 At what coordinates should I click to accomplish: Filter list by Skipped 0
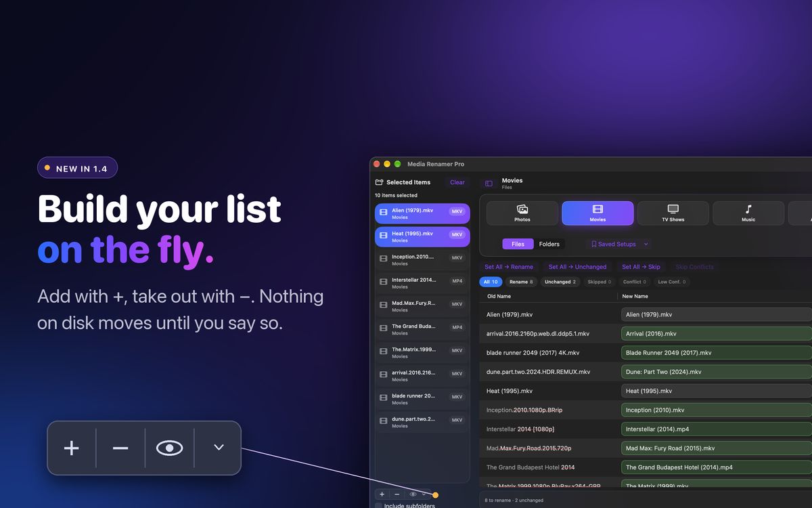(600, 282)
